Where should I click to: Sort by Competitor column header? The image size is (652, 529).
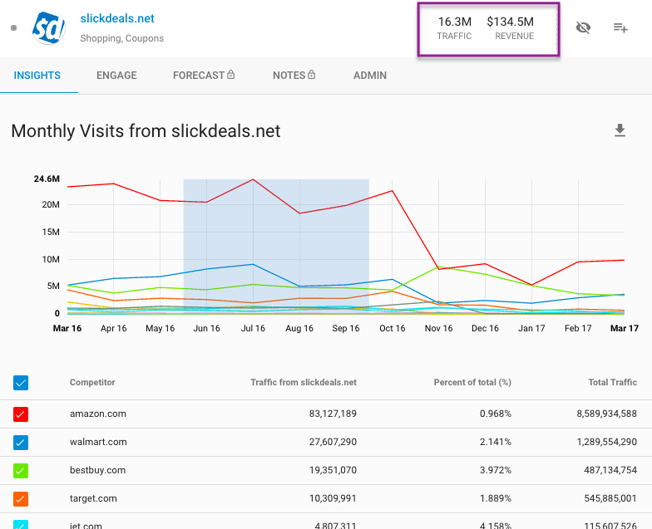(92, 382)
